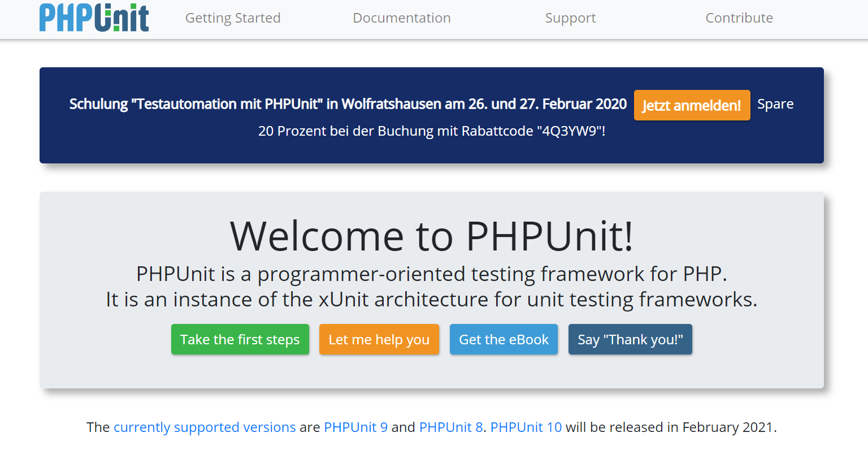Screen dimensions: 868x454
Task: Click 'PHPUnit is a programmer-oriented testing framework' text
Action: [432, 274]
